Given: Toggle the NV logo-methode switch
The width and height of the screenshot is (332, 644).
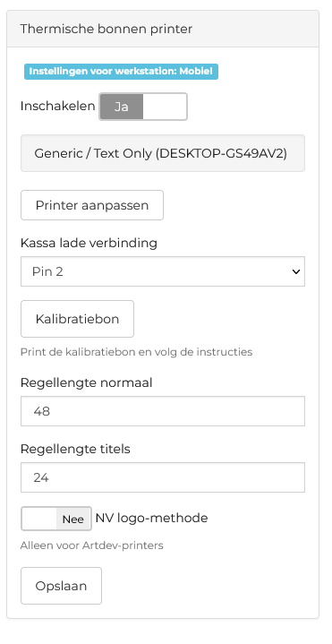Looking at the screenshot, I should coord(56,519).
